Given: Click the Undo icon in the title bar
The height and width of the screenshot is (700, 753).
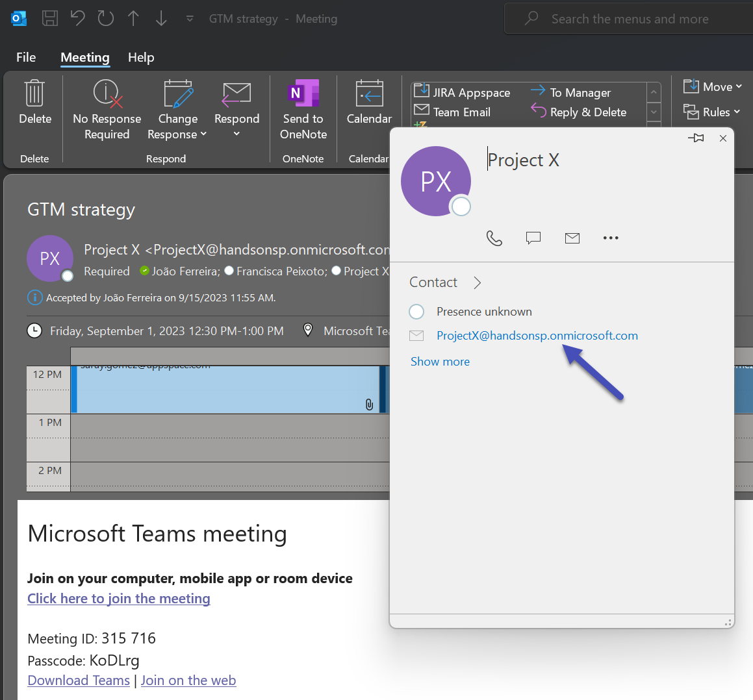Looking at the screenshot, I should [77, 18].
